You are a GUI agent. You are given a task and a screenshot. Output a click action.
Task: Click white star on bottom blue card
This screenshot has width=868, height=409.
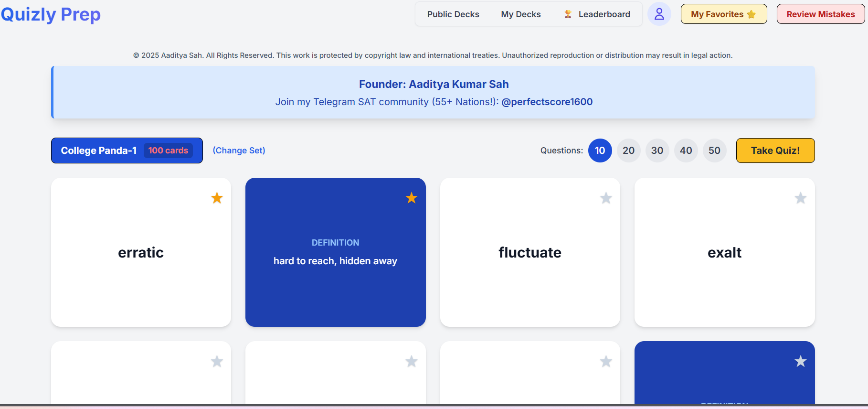(x=800, y=361)
